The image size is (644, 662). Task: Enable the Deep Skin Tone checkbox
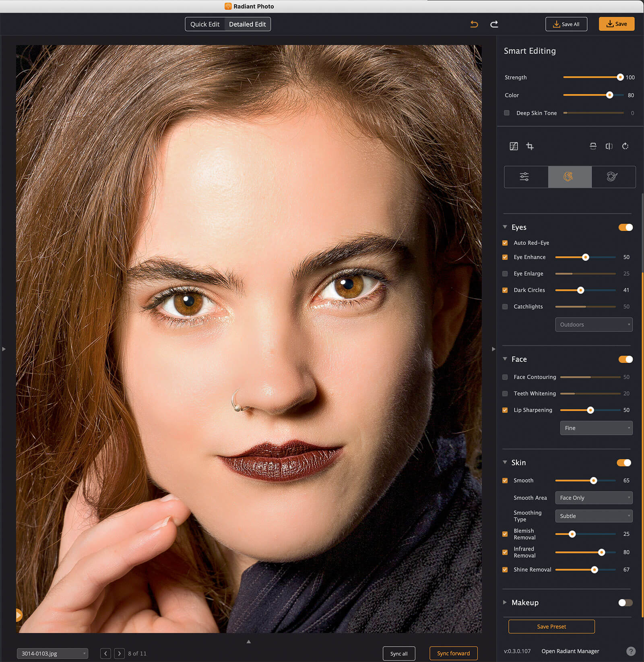507,113
